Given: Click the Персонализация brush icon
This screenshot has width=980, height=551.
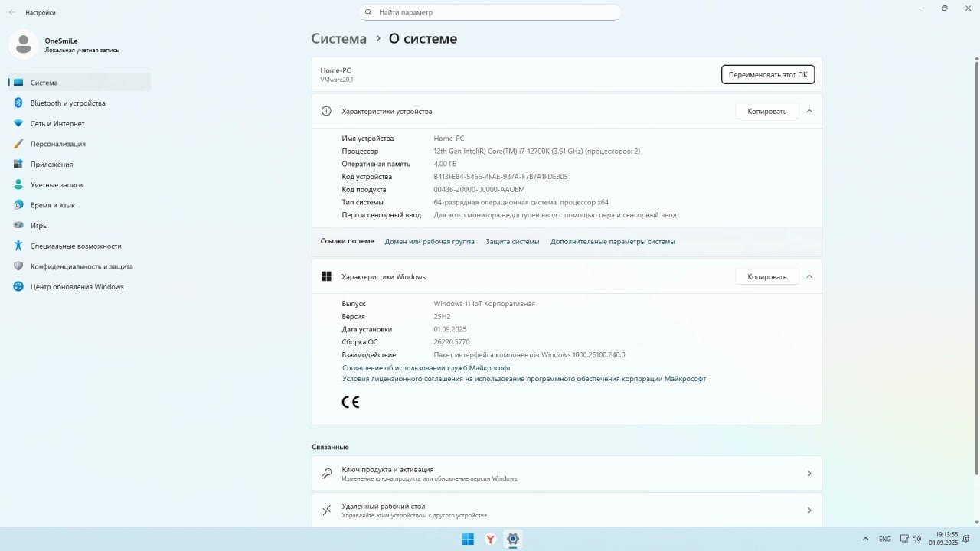Looking at the screenshot, I should pos(18,144).
